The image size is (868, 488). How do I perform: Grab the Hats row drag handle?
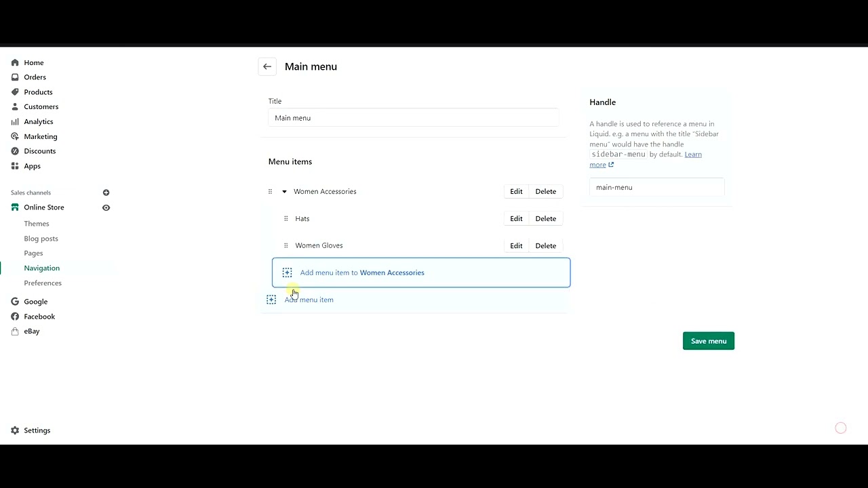click(285, 219)
